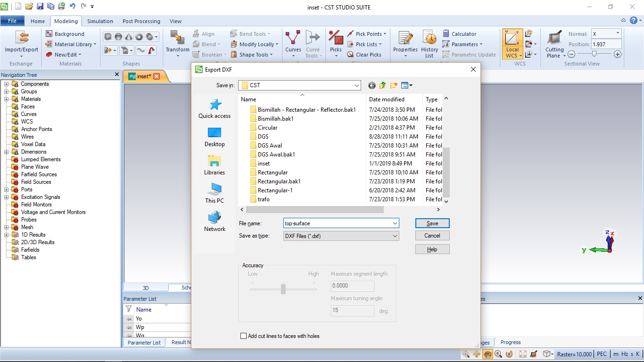Check Add cut lines to faces with holes
Viewport: 644px width, 362px height.
(244, 336)
